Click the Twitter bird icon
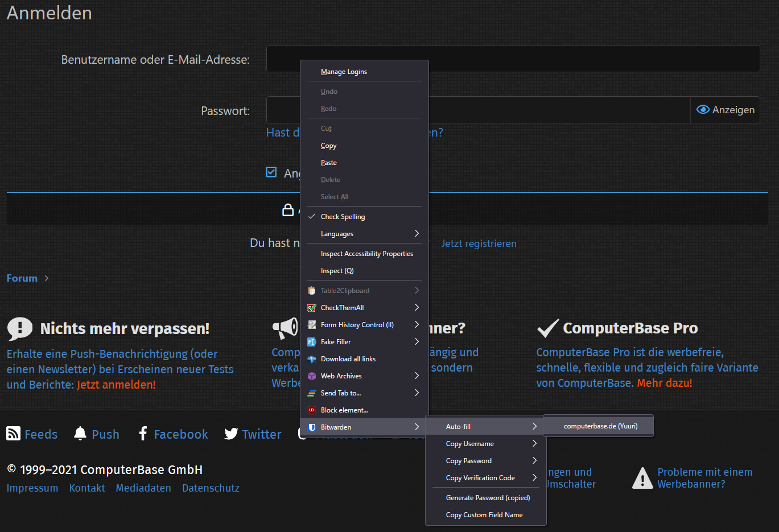 [x=231, y=434]
